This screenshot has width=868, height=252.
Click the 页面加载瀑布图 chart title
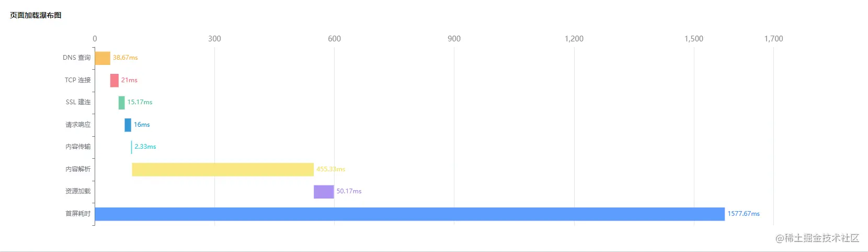(36, 15)
